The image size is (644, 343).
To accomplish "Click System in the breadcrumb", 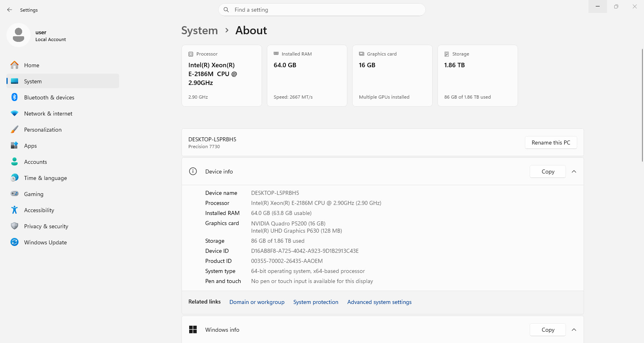I will point(199,31).
